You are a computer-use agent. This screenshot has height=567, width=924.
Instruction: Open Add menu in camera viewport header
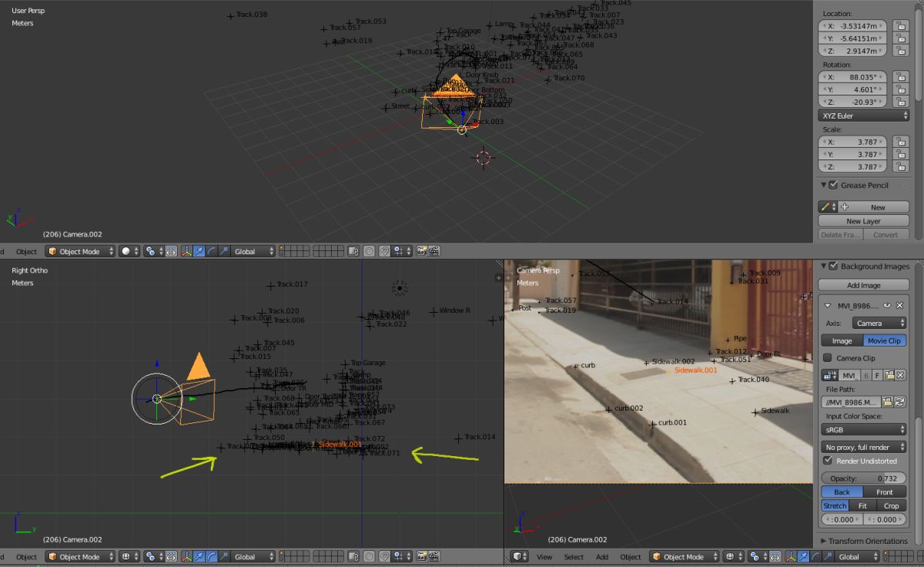tap(602, 557)
